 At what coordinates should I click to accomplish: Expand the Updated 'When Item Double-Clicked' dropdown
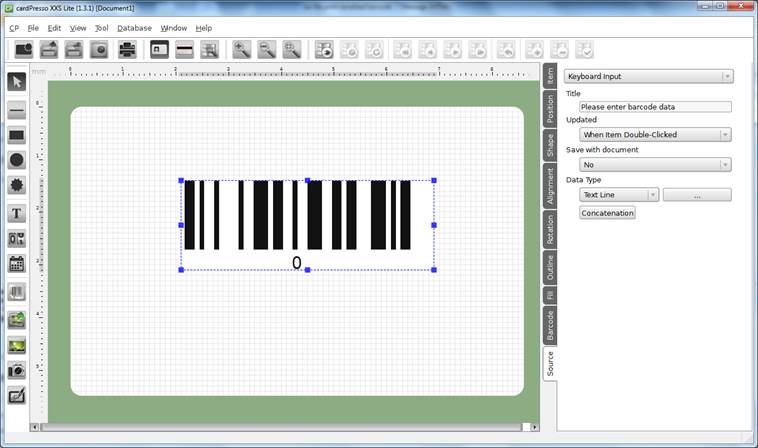pyautogui.click(x=655, y=135)
